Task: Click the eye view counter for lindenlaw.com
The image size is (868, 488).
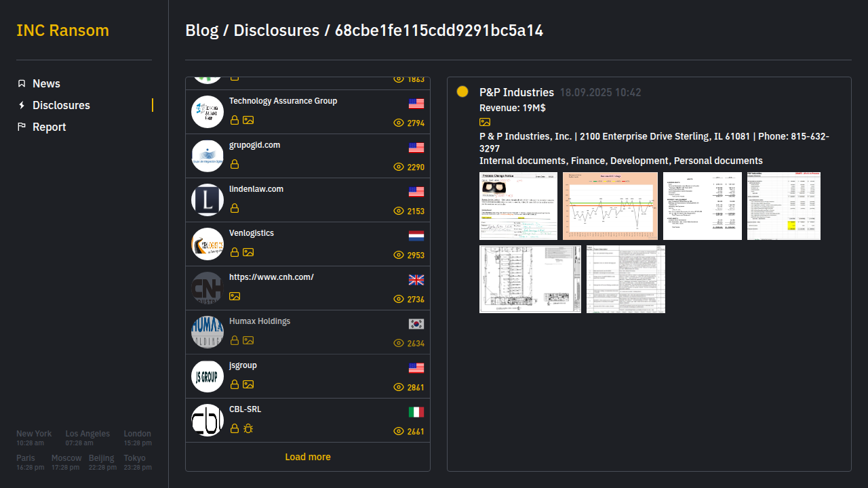Action: 409,211
